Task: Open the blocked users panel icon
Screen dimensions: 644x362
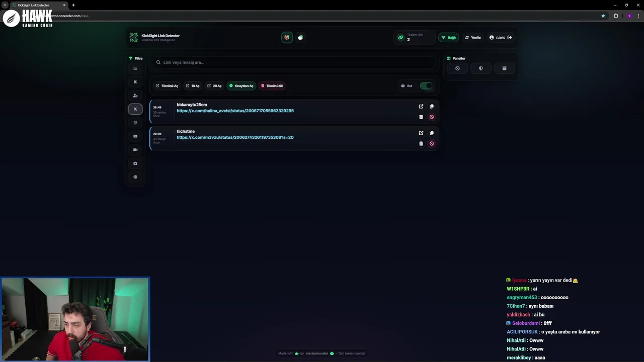Action: point(457,68)
